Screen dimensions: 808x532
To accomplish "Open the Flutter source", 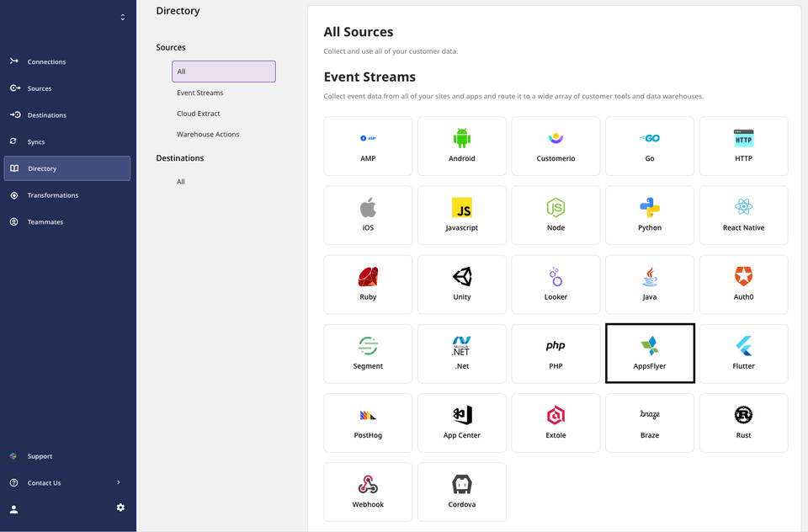I will coord(743,353).
